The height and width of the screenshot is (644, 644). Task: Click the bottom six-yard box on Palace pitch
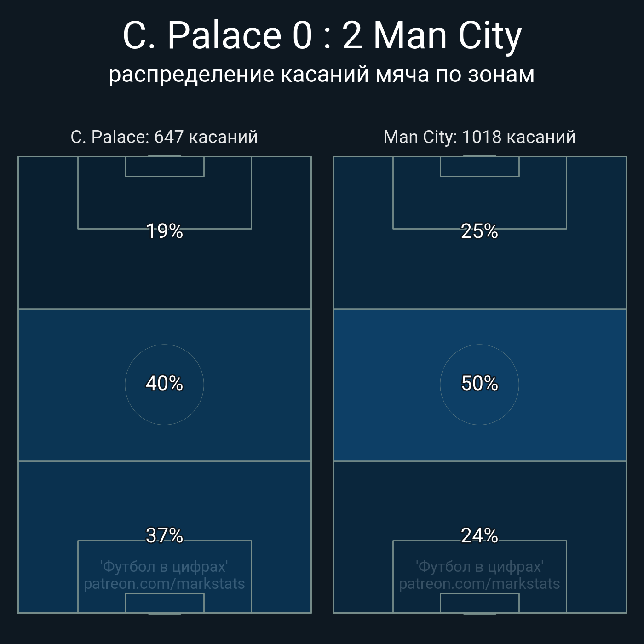[x=164, y=603]
